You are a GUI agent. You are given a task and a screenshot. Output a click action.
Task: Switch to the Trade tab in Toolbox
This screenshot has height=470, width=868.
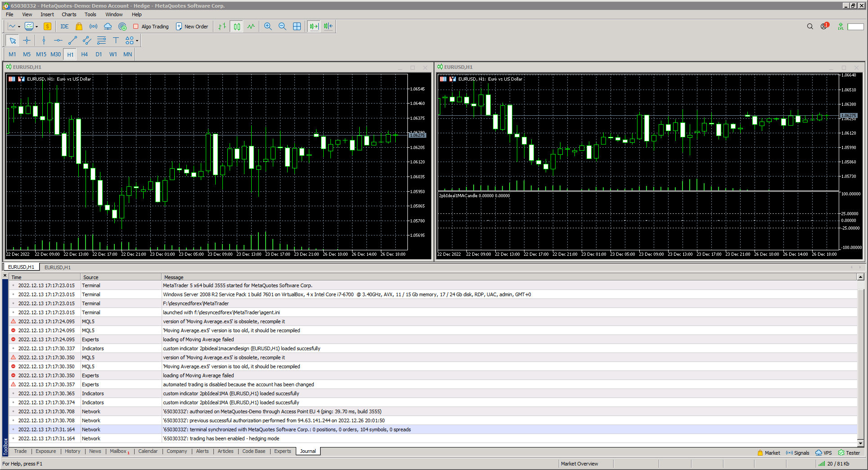[x=20, y=451]
